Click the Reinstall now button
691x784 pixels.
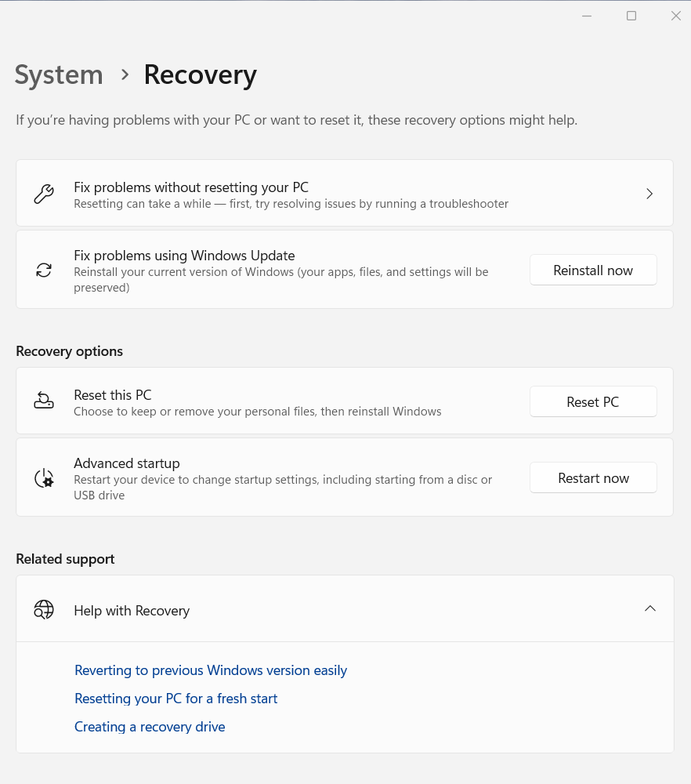point(593,270)
